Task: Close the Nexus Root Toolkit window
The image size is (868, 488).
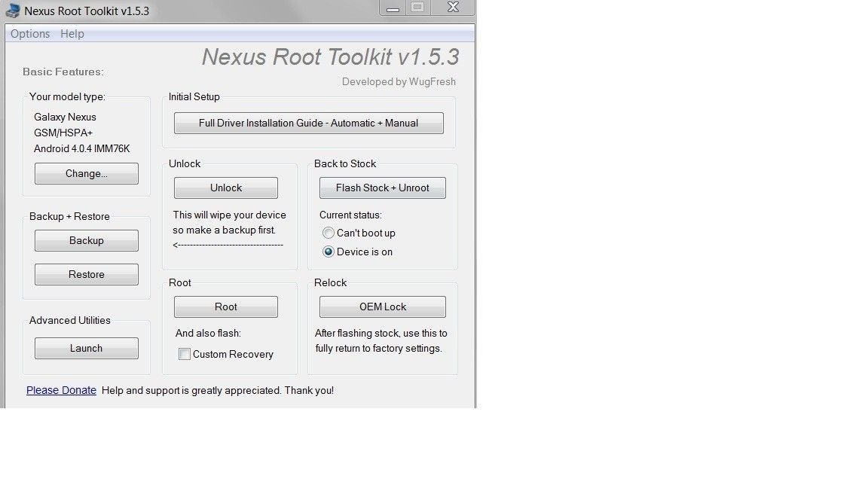Action: pyautogui.click(x=453, y=8)
